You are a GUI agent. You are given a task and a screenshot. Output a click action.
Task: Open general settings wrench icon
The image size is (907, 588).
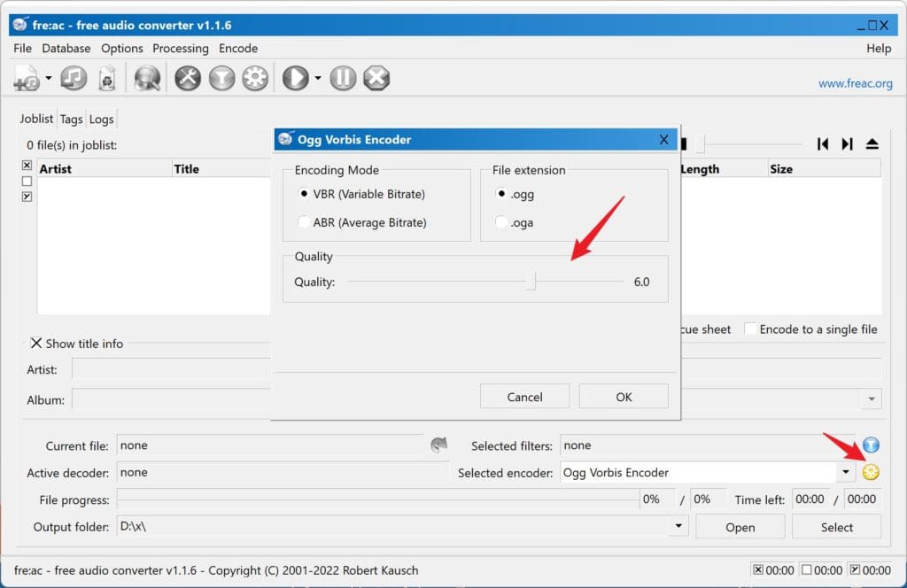[x=188, y=78]
